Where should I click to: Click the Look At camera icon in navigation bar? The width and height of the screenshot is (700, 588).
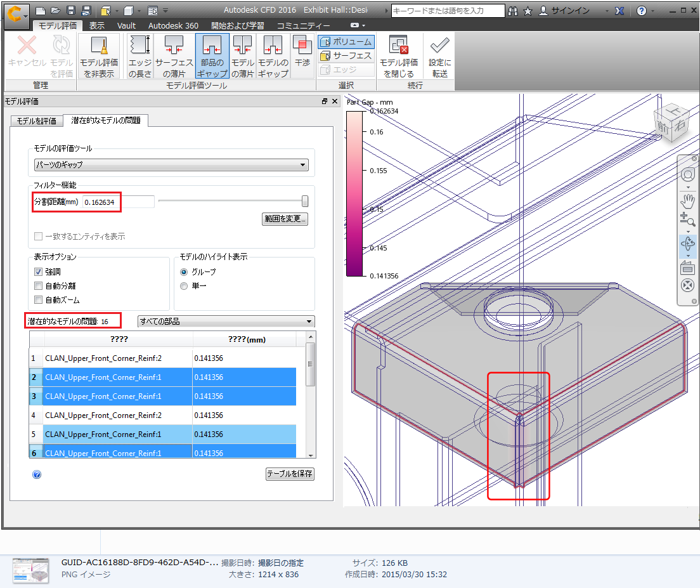point(687,268)
